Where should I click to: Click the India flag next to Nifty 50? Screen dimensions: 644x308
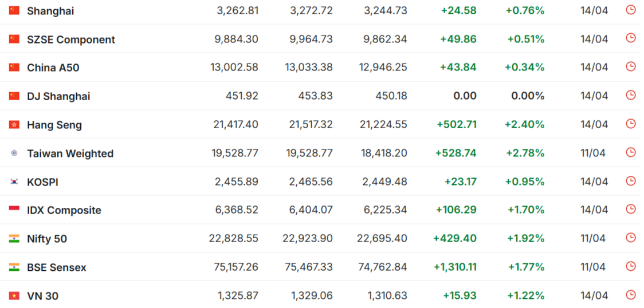click(14, 239)
